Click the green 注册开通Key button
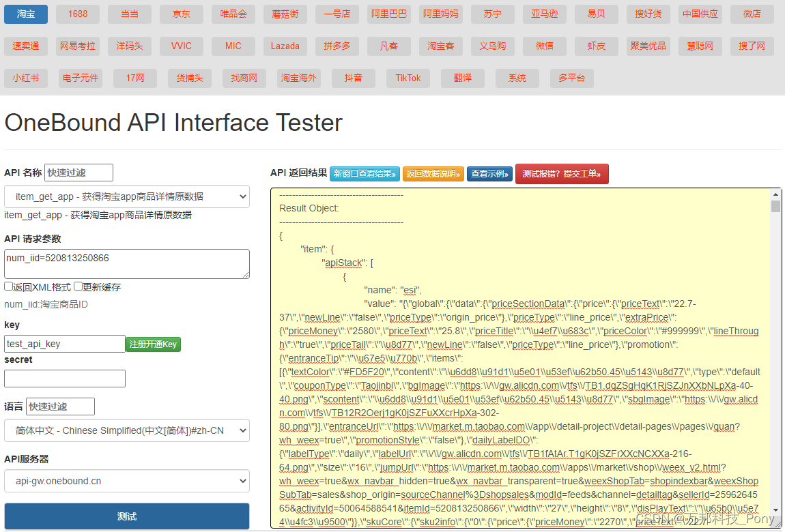 pyautogui.click(x=153, y=344)
